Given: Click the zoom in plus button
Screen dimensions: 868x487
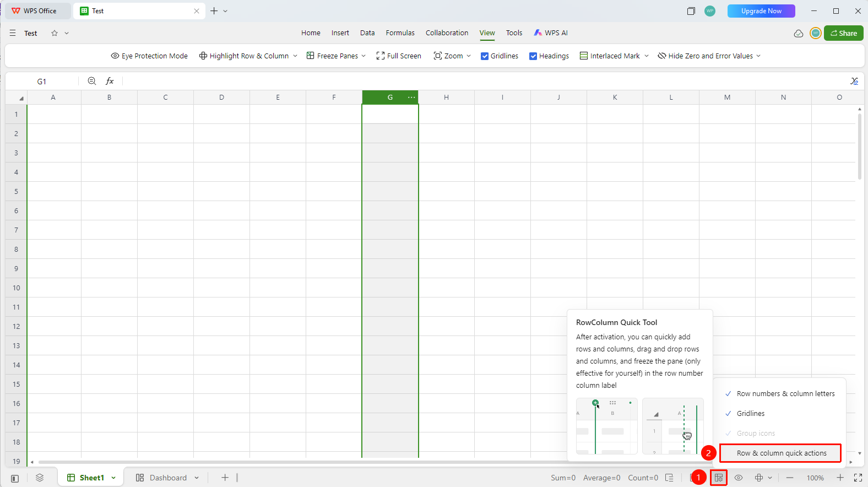Looking at the screenshot, I should (840, 478).
